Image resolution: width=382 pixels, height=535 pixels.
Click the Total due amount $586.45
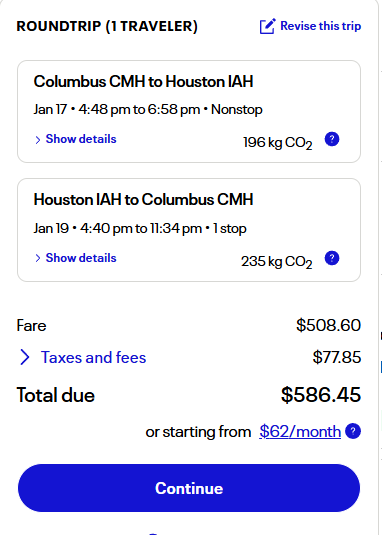321,395
